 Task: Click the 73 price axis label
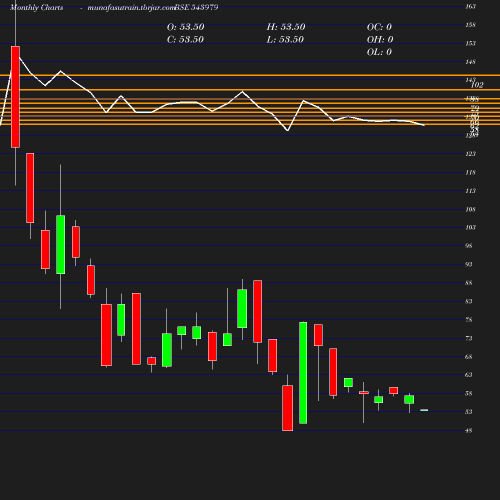pyautogui.click(x=469, y=339)
